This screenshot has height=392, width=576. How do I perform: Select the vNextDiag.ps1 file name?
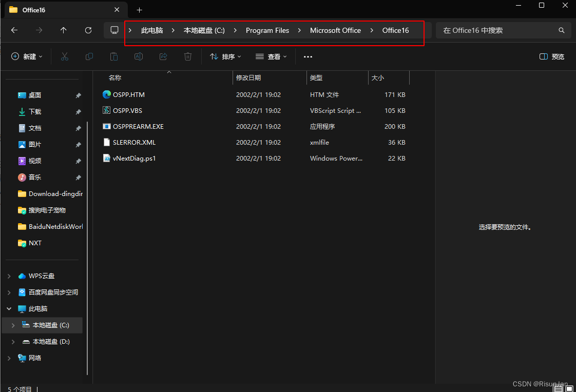[x=134, y=158]
